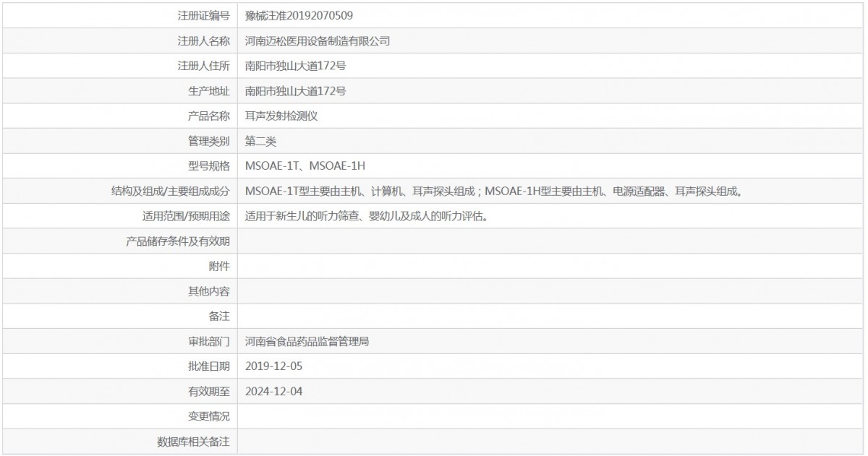Select company name 河南迈松医用设备制造有限公司

(318, 41)
